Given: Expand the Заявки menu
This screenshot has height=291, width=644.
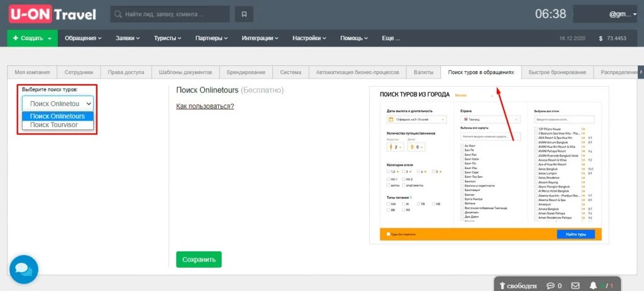Looking at the screenshot, I should pos(128,38).
